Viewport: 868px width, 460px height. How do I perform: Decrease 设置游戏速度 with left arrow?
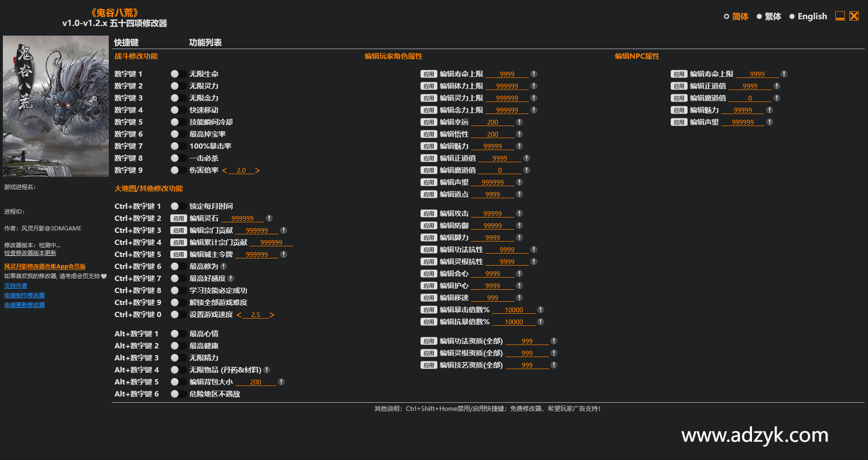[x=239, y=315]
